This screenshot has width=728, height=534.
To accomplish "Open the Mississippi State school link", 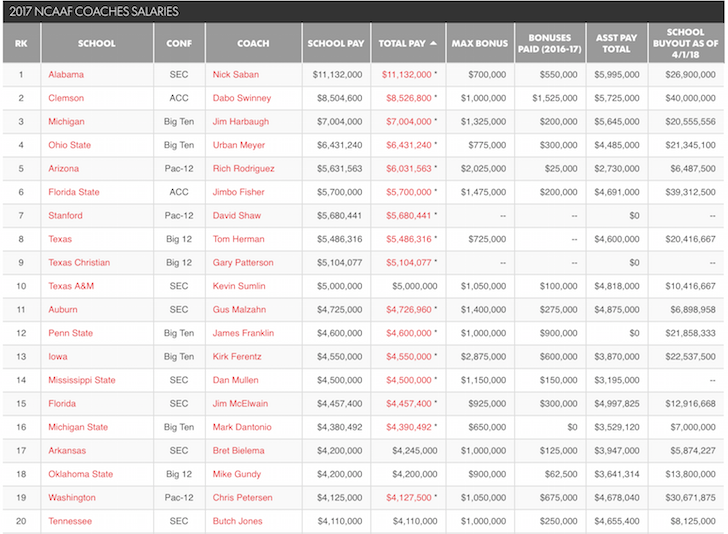I will coord(82,380).
